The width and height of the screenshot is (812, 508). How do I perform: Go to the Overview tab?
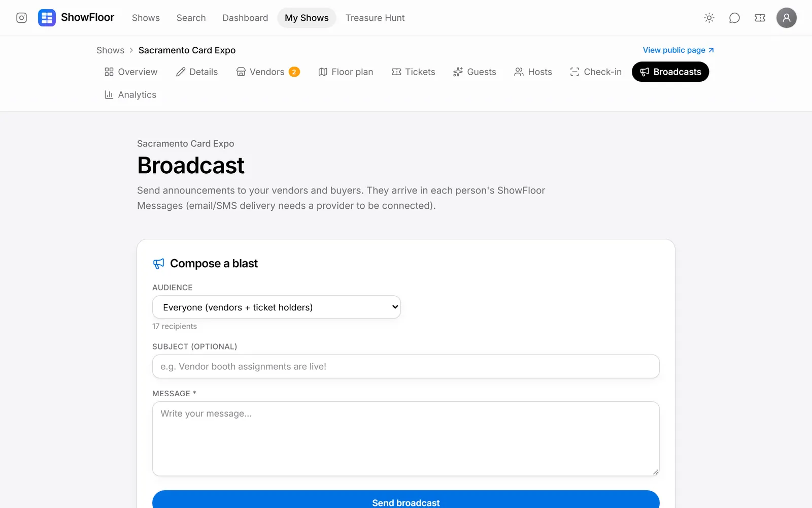pyautogui.click(x=131, y=72)
